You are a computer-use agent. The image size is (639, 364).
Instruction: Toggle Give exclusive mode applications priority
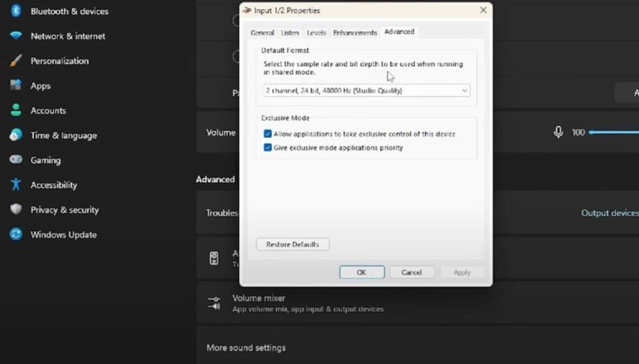[x=268, y=147]
